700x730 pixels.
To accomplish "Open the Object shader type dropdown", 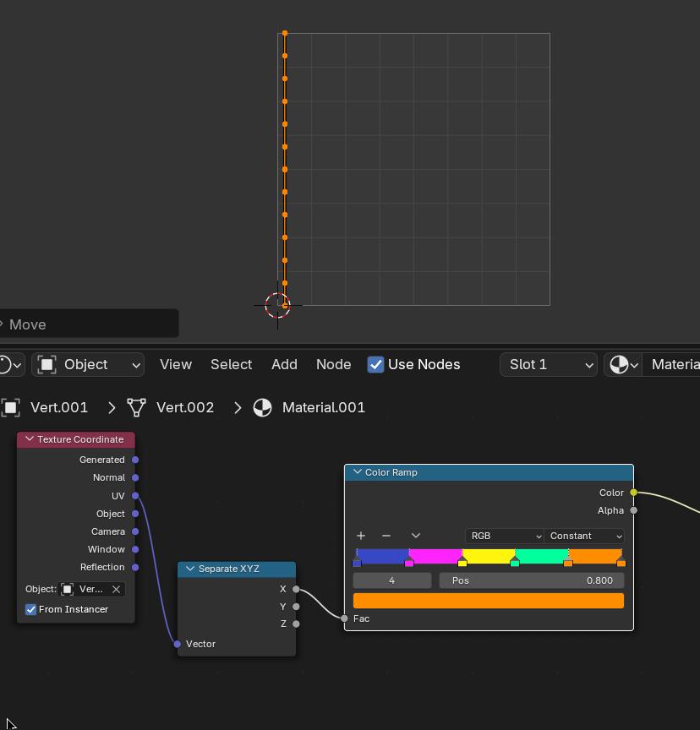I will point(88,364).
